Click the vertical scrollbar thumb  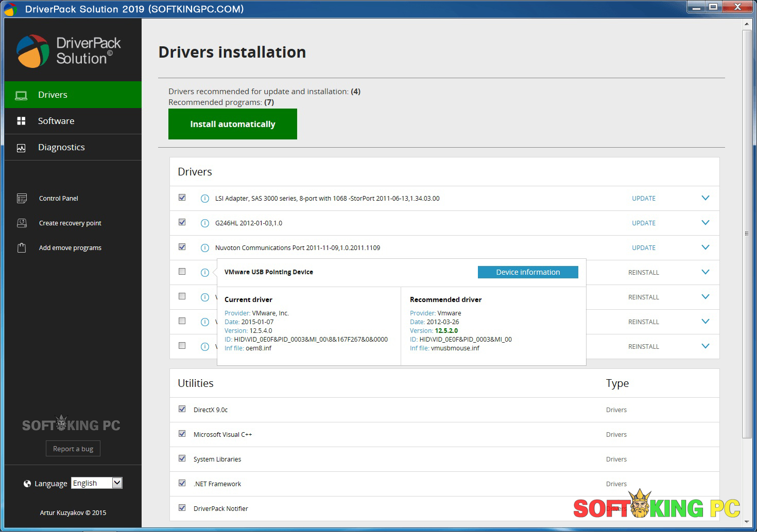pyautogui.click(x=747, y=234)
